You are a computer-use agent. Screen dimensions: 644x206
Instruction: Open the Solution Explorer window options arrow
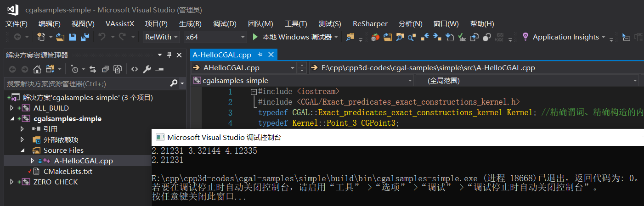pyautogui.click(x=159, y=56)
